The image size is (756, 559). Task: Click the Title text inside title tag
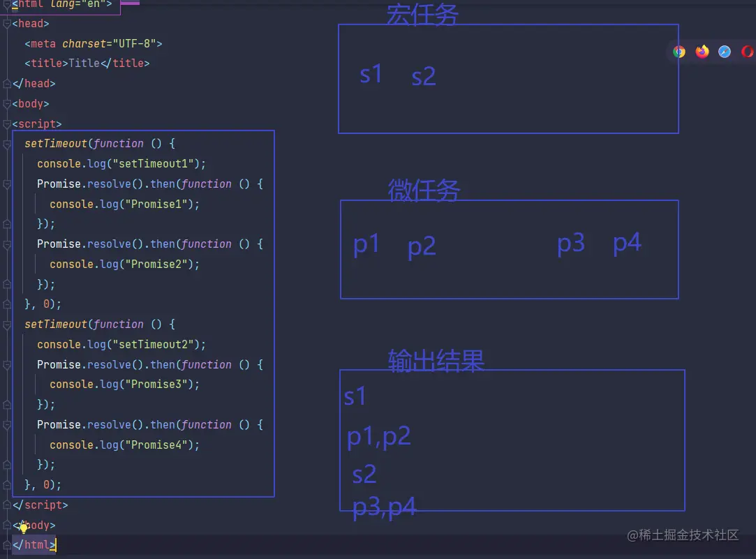84,64
